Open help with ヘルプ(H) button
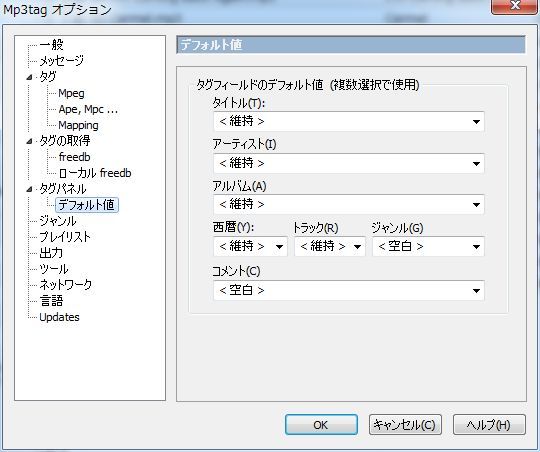 pos(489,425)
